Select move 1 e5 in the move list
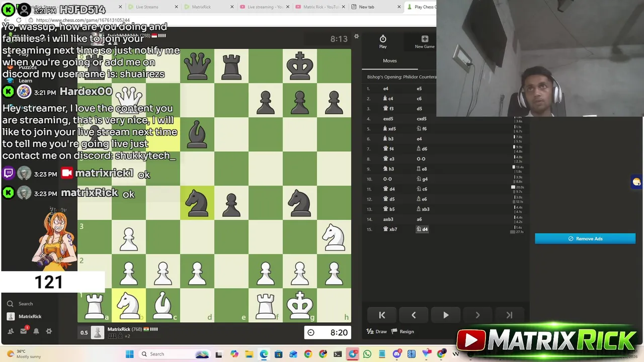This screenshot has height=362, width=644. pos(419,88)
